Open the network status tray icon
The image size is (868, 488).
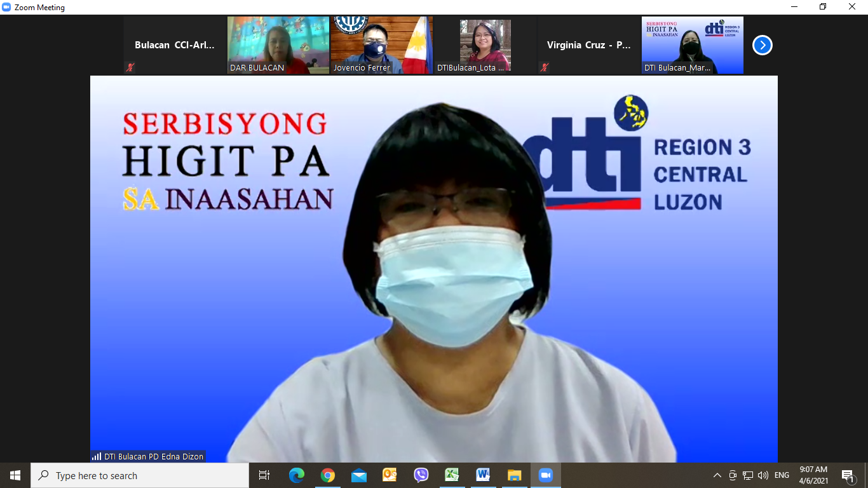coord(748,475)
